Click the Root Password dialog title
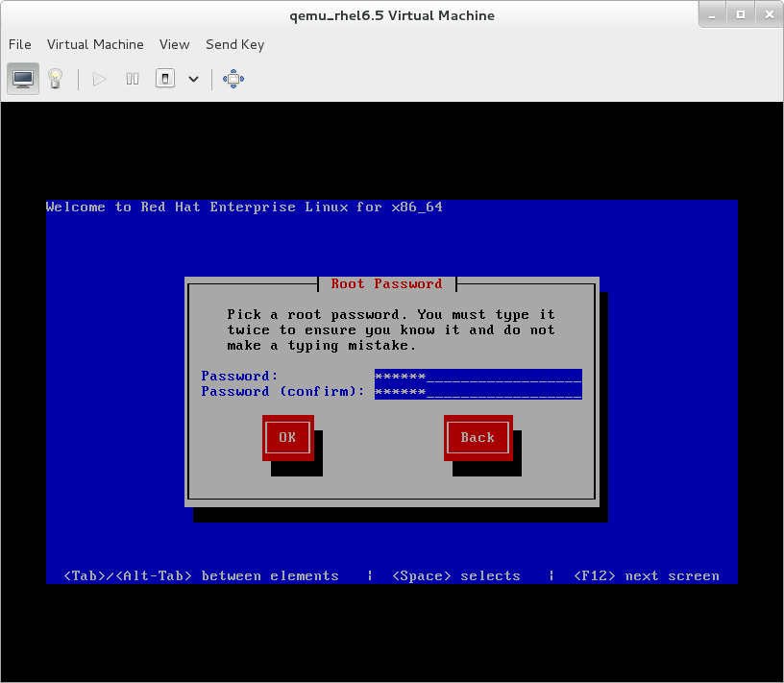This screenshot has height=683, width=784. point(386,284)
